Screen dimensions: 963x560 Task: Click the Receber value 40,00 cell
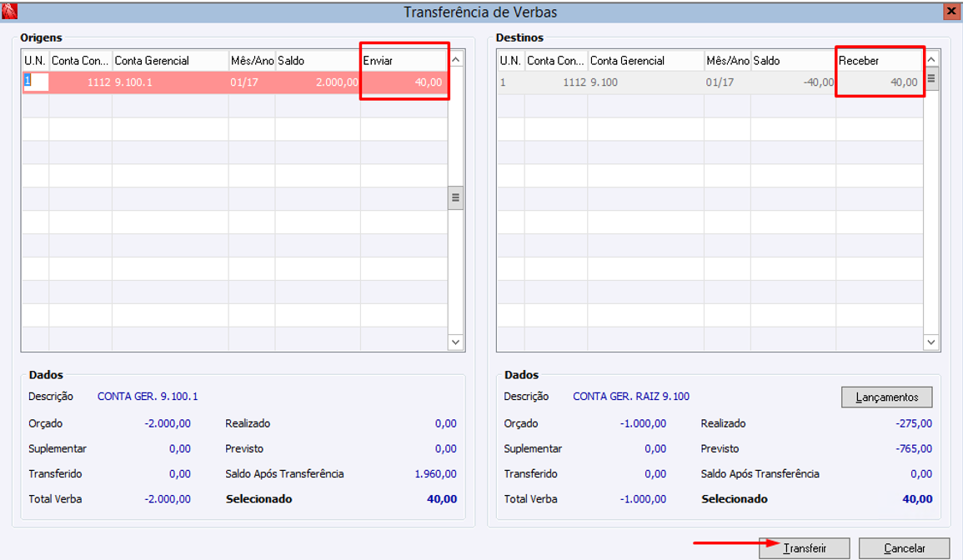(x=879, y=82)
